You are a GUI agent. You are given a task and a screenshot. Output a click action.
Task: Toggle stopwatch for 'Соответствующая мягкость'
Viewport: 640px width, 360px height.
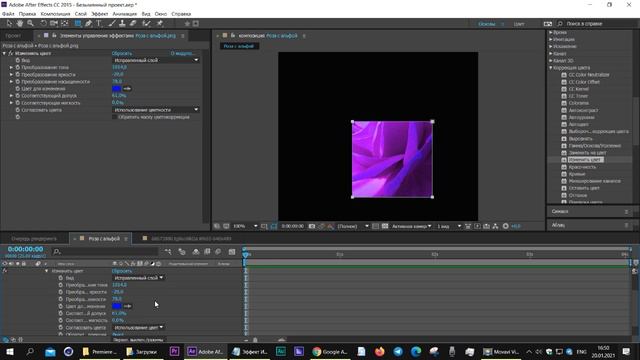click(x=18, y=103)
